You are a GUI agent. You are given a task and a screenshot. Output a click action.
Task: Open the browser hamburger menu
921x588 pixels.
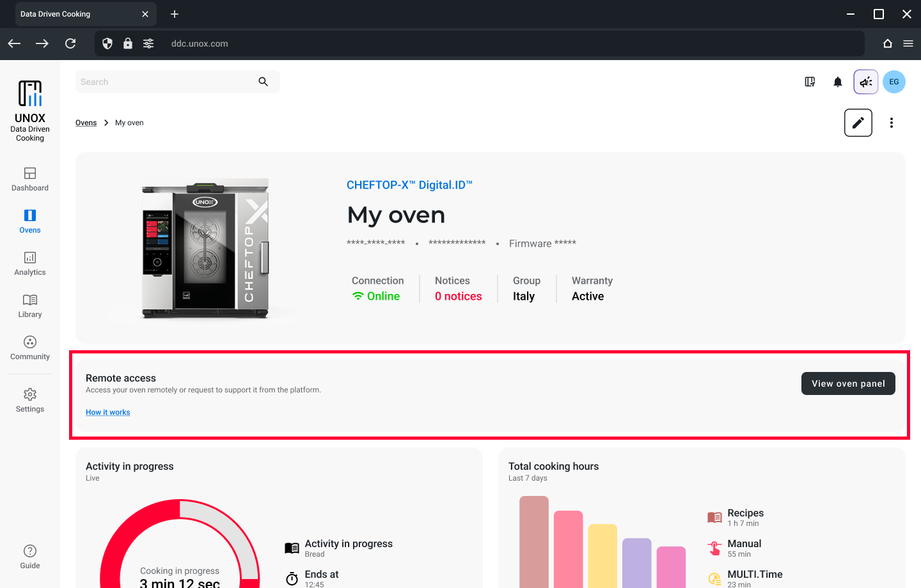(x=908, y=43)
